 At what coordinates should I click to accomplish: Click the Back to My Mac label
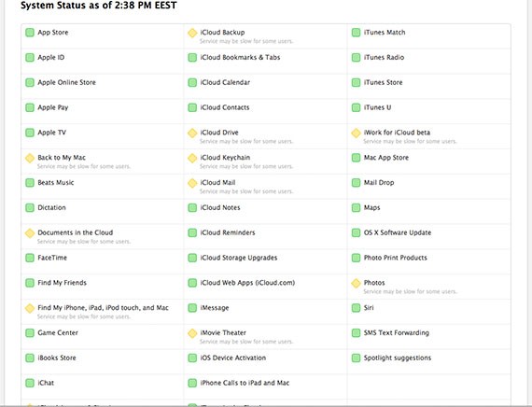tap(62, 158)
